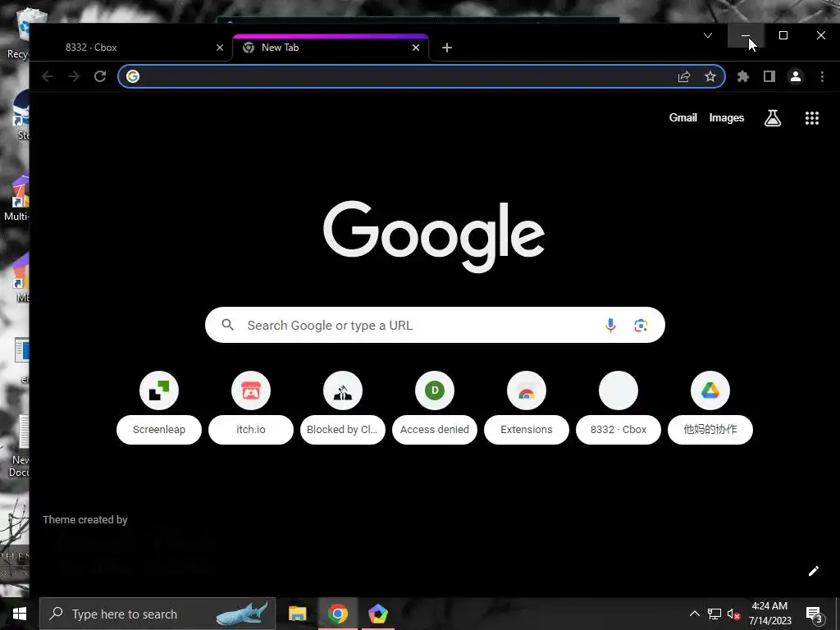Open the colorful pentagon taskbar app
The width and height of the screenshot is (840, 630).
point(377,614)
